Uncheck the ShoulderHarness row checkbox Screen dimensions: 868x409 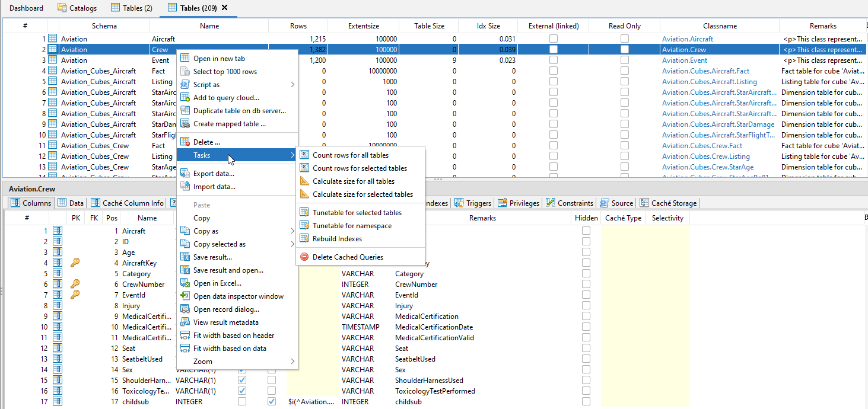point(242,380)
